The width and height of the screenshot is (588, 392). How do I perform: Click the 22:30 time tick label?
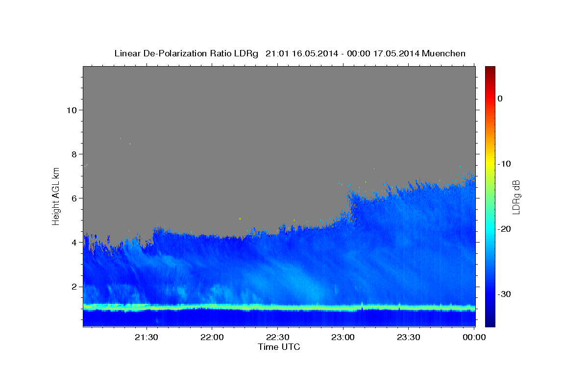277,337
